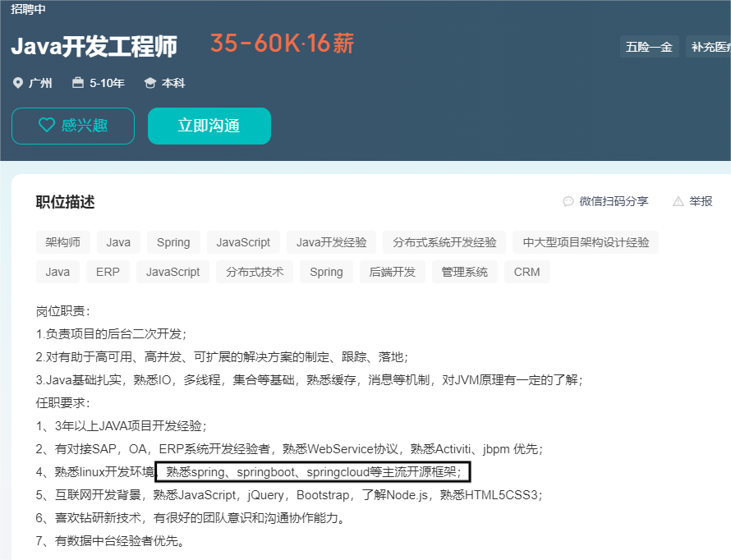This screenshot has height=560, width=731.
Task: Click the line 1.负责项目的后台二次开发
Action: (111, 334)
